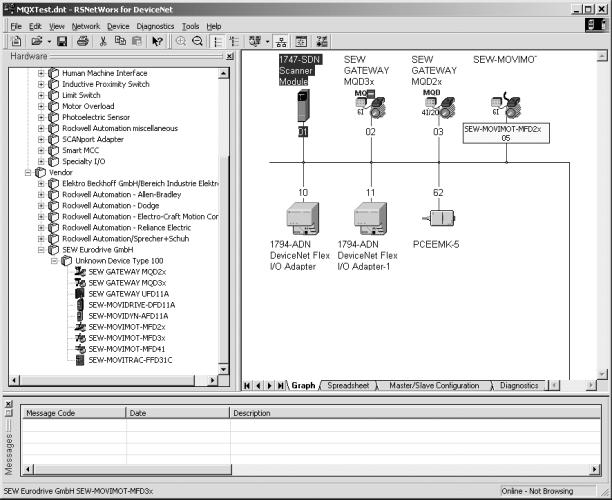The image size is (612, 500).
Task: Select the PCEEMK-5 device icon at node 62
Action: (x=439, y=218)
